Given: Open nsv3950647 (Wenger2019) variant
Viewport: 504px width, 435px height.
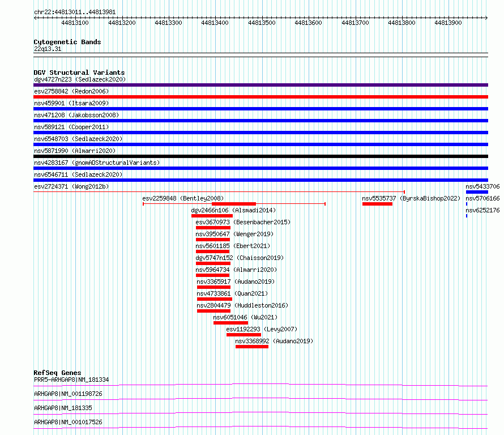Looking at the screenshot, I should click(234, 234).
